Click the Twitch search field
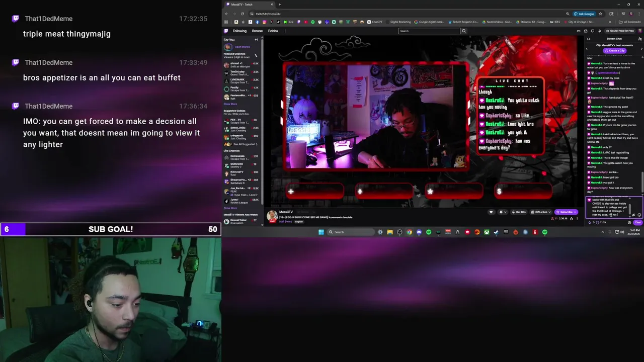Screen dimensions: 644x362 [x=429, y=31]
